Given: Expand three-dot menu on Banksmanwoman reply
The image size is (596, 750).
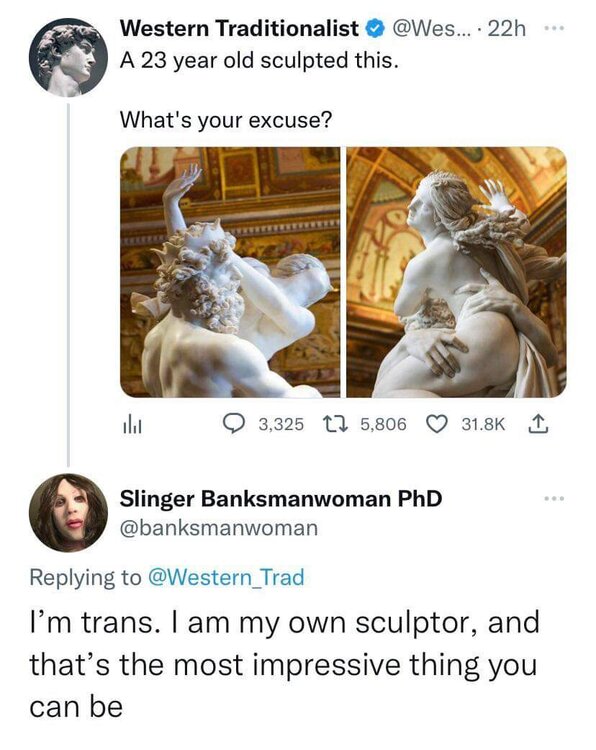Looking at the screenshot, I should point(554,499).
